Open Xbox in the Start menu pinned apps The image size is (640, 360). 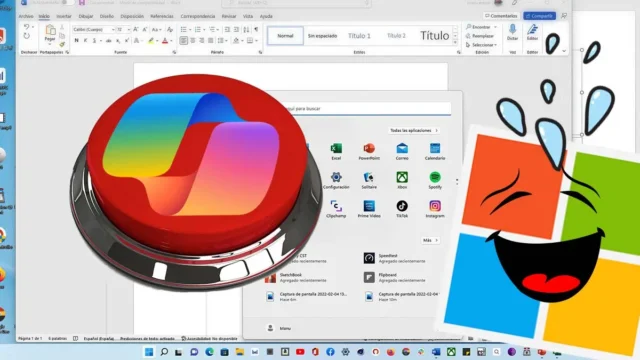pos(402,180)
